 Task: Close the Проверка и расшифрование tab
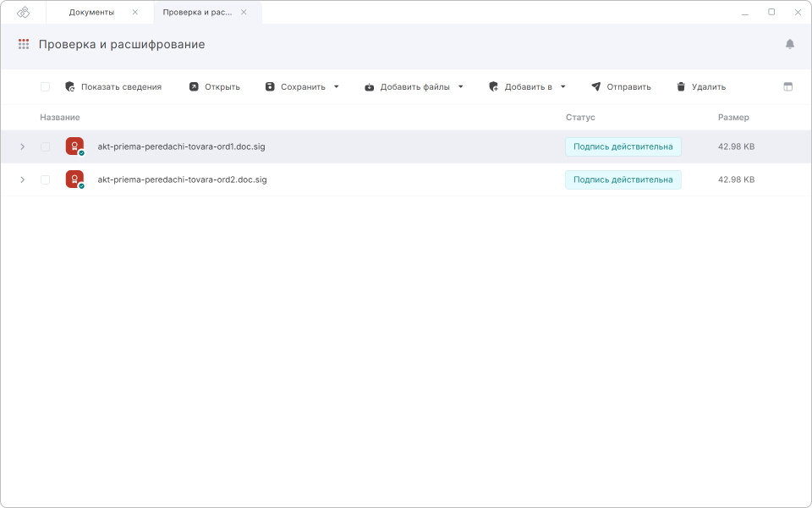coord(244,12)
